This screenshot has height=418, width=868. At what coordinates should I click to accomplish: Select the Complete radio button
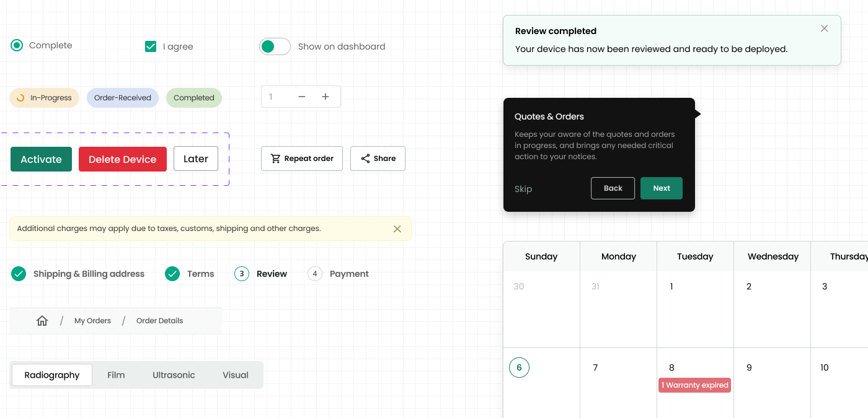click(17, 45)
